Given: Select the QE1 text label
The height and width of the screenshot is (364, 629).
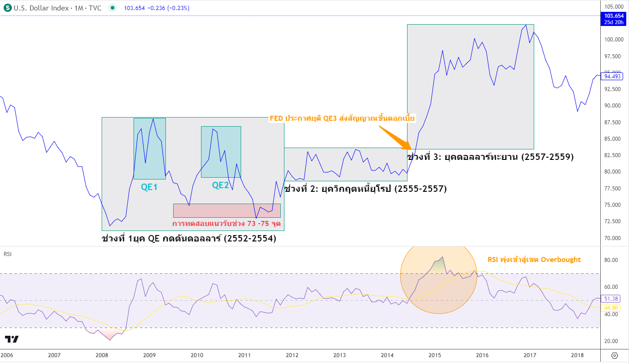Looking at the screenshot, I should pyautogui.click(x=149, y=186).
